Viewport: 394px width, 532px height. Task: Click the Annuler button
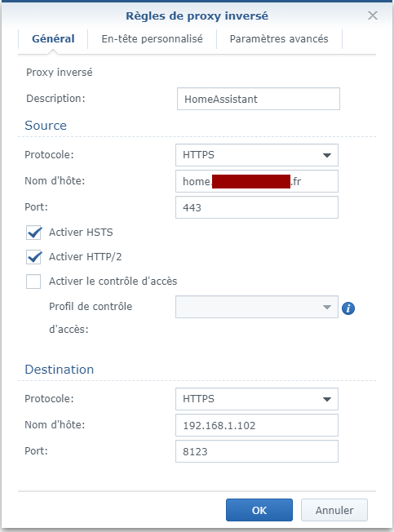point(334,510)
